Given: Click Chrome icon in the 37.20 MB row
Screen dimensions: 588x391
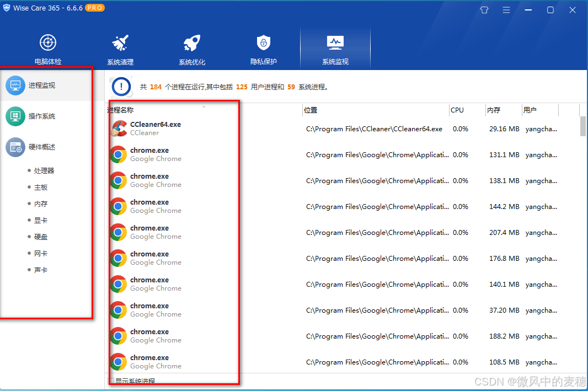Looking at the screenshot, I should pyautogui.click(x=118, y=309).
